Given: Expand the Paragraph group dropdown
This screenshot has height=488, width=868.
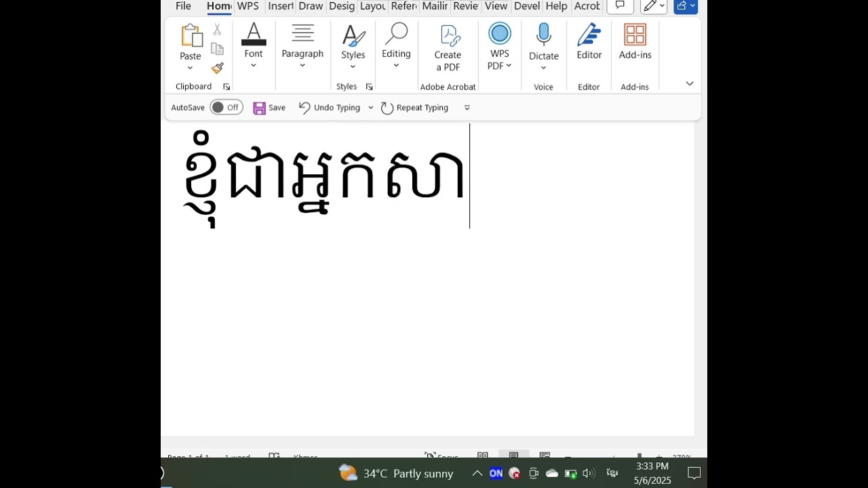Looking at the screenshot, I should tap(302, 66).
